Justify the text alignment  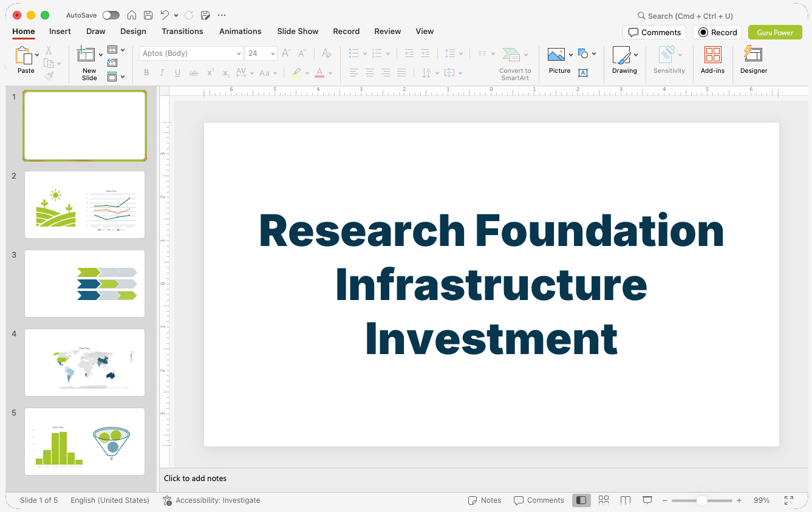(401, 73)
